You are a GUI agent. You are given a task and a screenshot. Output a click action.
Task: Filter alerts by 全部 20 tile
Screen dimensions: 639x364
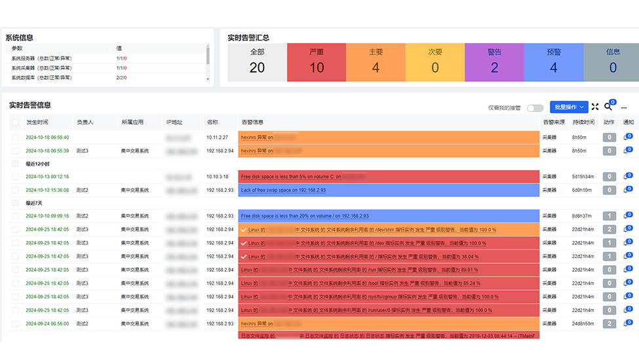click(257, 62)
